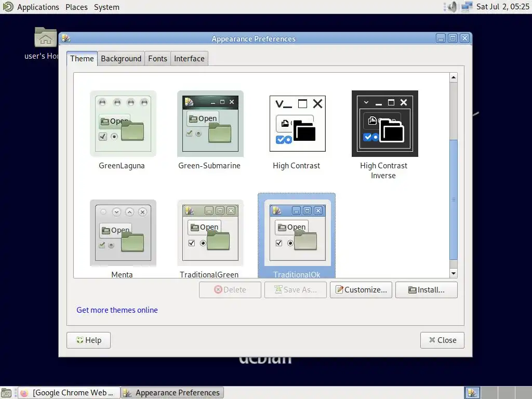
Task: Switch to the Interface tab
Action: pos(189,59)
